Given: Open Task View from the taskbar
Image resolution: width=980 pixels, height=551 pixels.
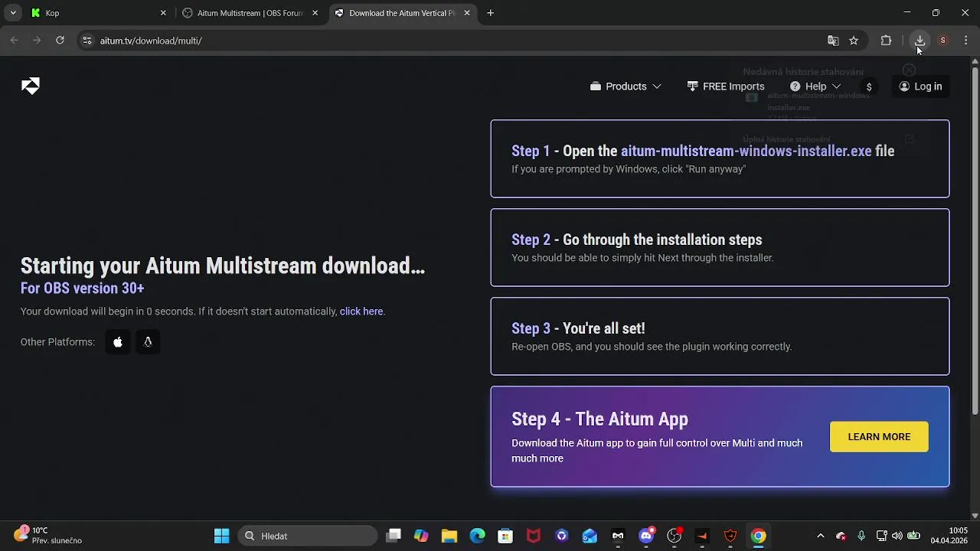Looking at the screenshot, I should point(394,536).
